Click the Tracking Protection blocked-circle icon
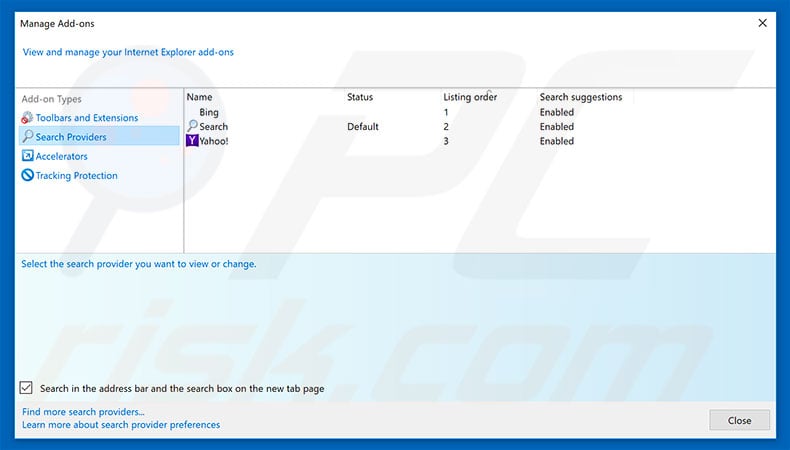Screen dimensions: 790x450 (x=27, y=175)
